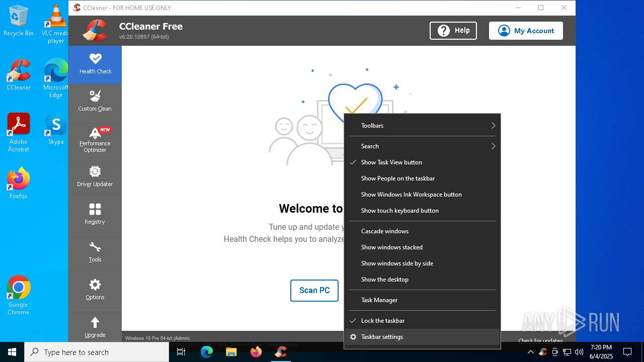Select Microsoft Edge desktop shortcut
644x362 pixels.
point(56,78)
